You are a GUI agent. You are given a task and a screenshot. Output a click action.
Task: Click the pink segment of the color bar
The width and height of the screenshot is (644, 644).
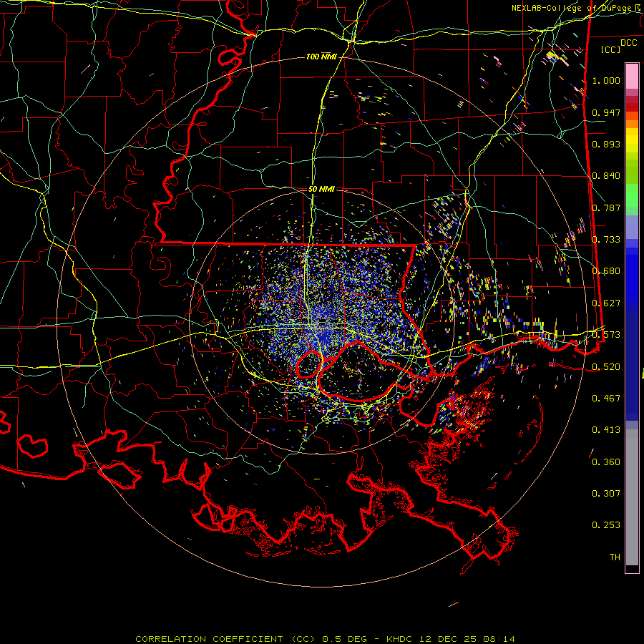coord(632,76)
